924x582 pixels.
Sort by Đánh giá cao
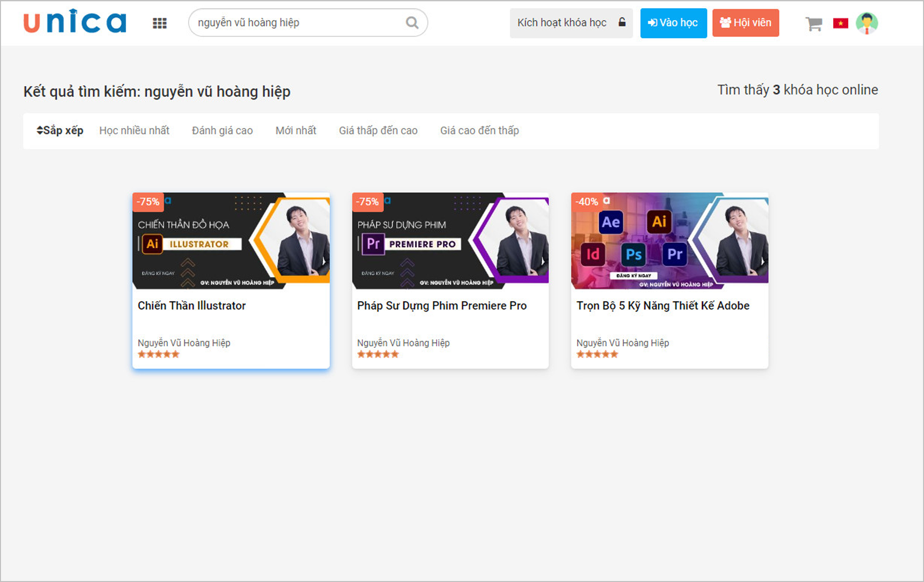coord(222,130)
